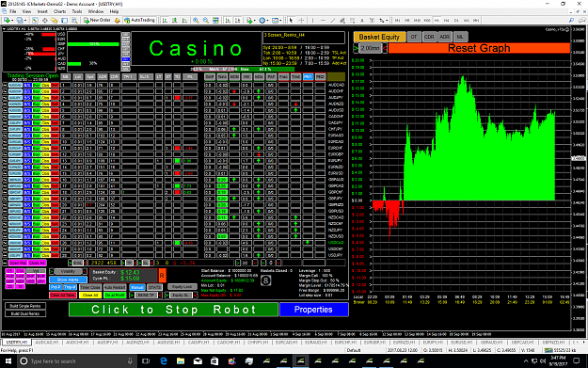Open the Strategy Tester icon
This screenshot has height=368, width=588.
coord(74,20)
